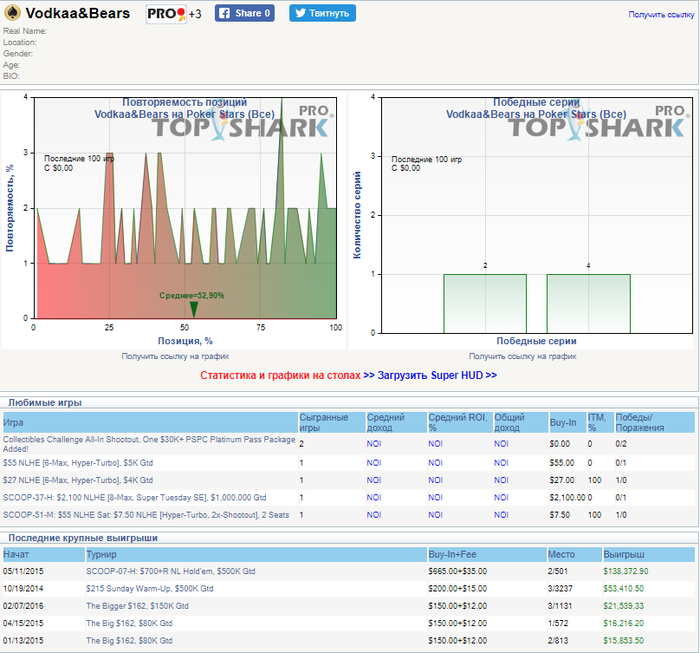The height and width of the screenshot is (653, 700).
Task: Sort by Начат column header
Action: pos(44,554)
